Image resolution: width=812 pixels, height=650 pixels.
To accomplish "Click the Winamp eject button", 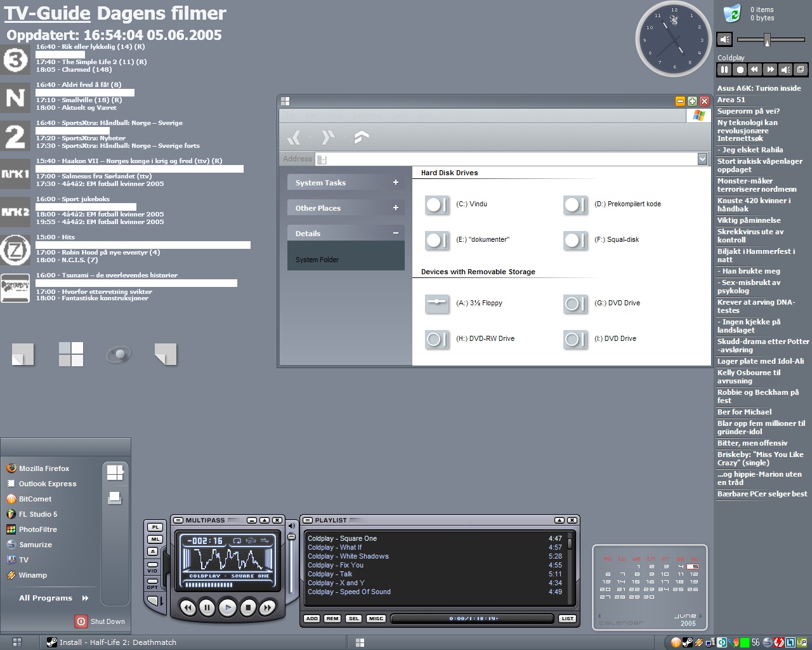I will click(153, 552).
